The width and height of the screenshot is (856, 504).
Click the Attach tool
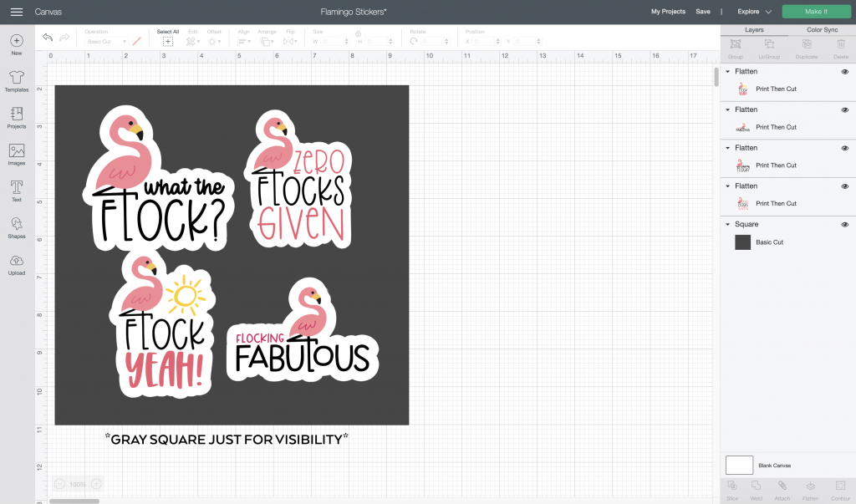[x=782, y=491]
